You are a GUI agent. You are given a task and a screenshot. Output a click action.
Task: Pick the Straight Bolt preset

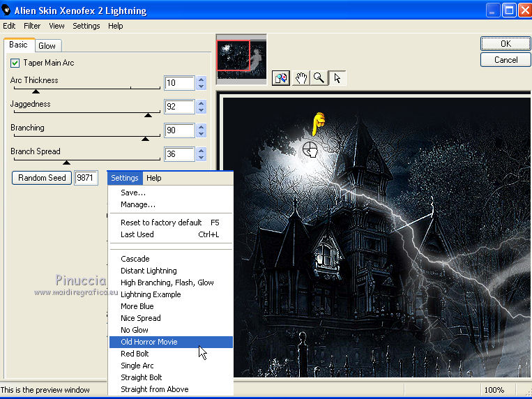point(171,377)
